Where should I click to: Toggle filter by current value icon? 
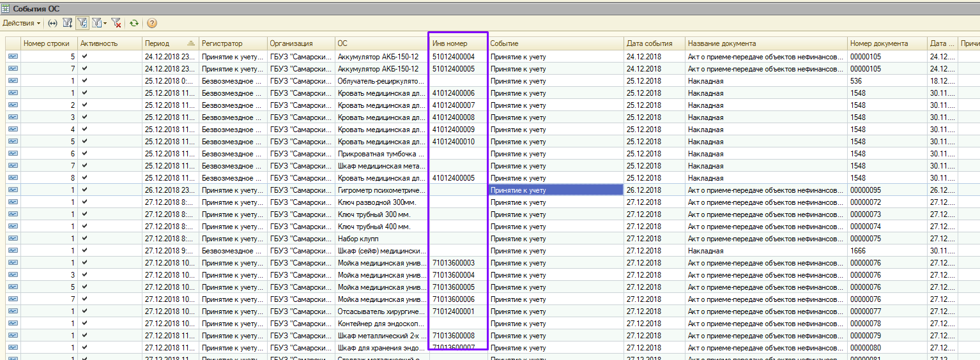82,23
